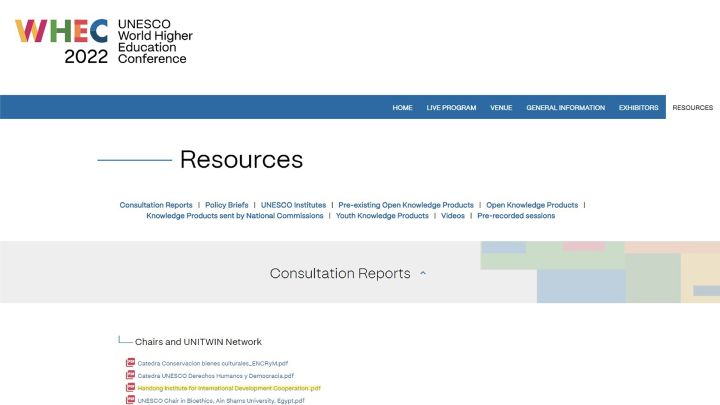Open the Pre-recorded sessions link
Viewport: 720px width, 405px height.
(516, 215)
